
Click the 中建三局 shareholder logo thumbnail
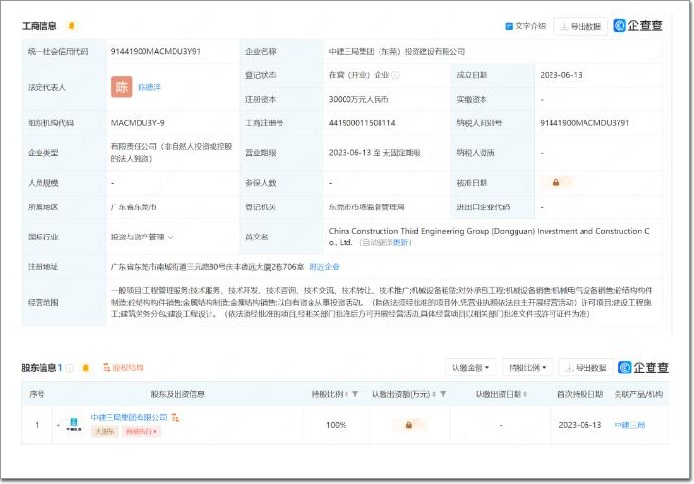point(75,425)
